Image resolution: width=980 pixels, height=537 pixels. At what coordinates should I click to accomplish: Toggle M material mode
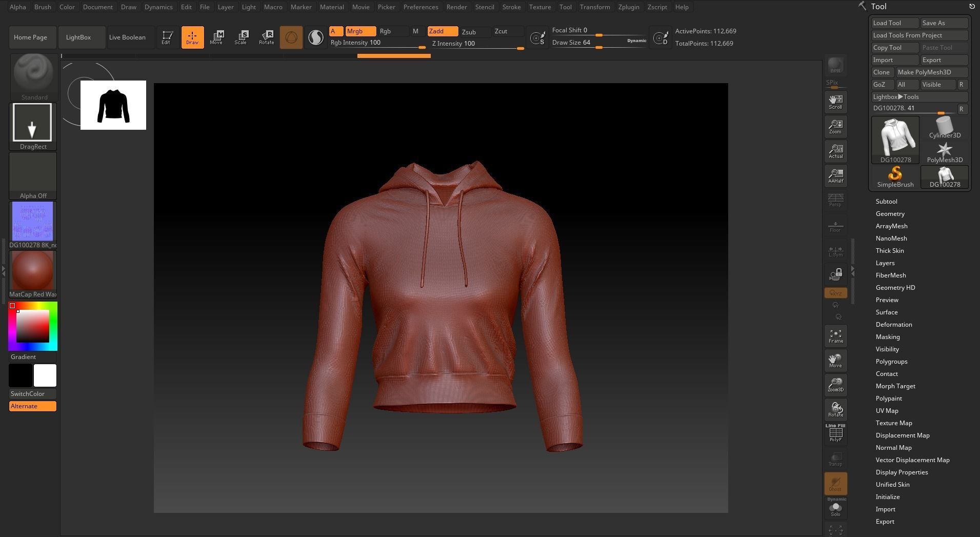(x=415, y=31)
